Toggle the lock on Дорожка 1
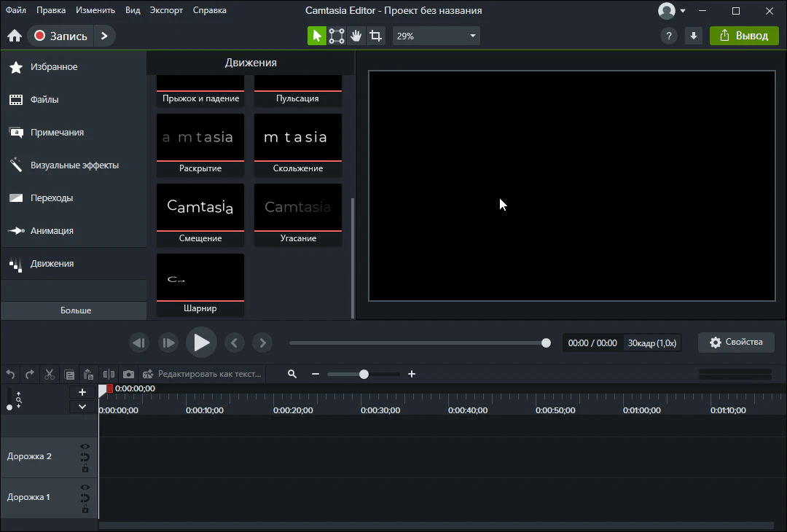 (85, 509)
